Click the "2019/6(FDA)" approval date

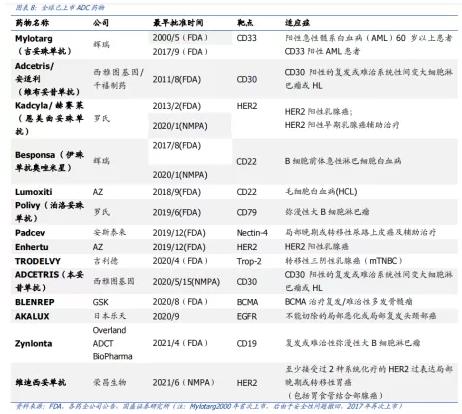point(177,212)
